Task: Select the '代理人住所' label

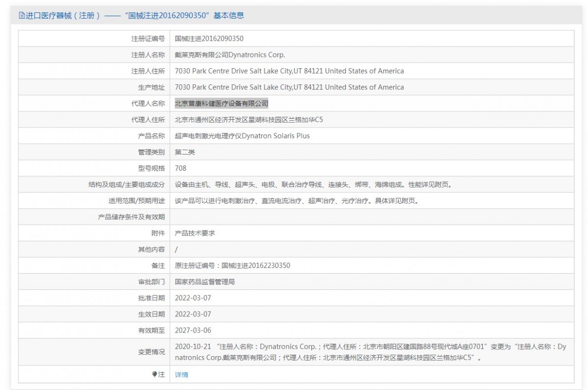Action: (x=148, y=120)
